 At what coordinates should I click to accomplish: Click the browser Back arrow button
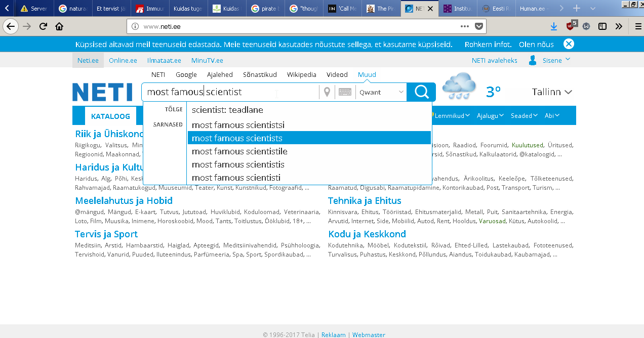(x=11, y=26)
